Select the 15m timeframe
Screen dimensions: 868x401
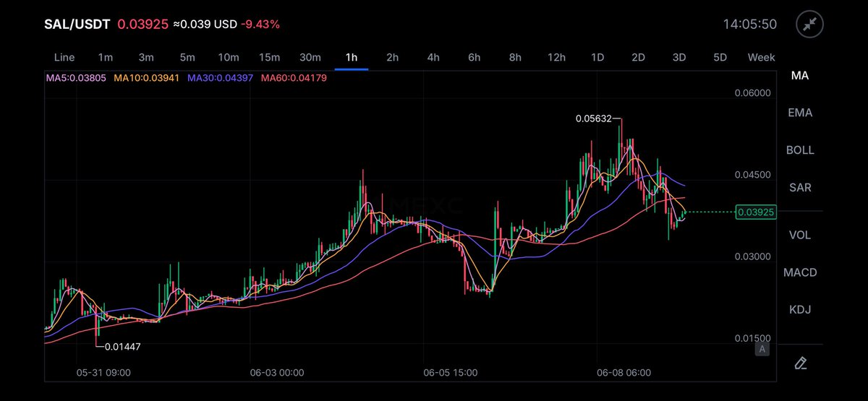click(269, 57)
